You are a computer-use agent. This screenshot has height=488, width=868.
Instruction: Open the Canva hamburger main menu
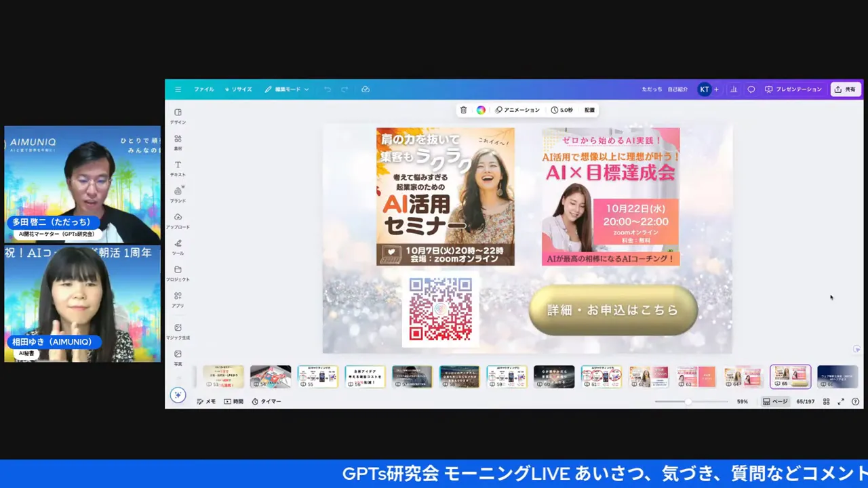click(x=178, y=89)
